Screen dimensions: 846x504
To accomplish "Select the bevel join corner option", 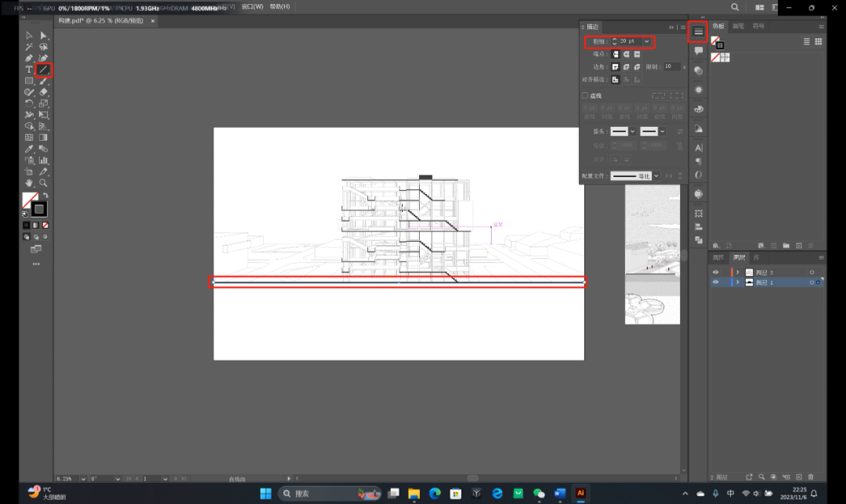I will [x=637, y=67].
